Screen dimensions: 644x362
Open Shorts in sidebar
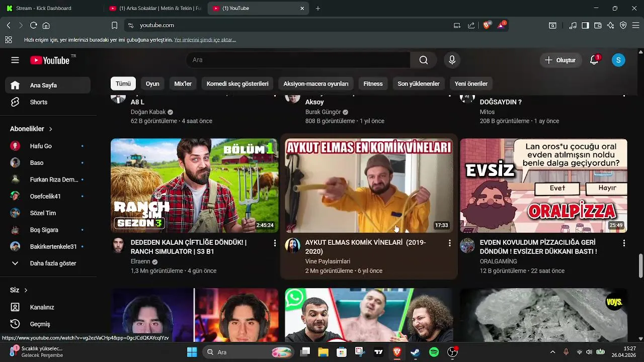(x=48, y=102)
